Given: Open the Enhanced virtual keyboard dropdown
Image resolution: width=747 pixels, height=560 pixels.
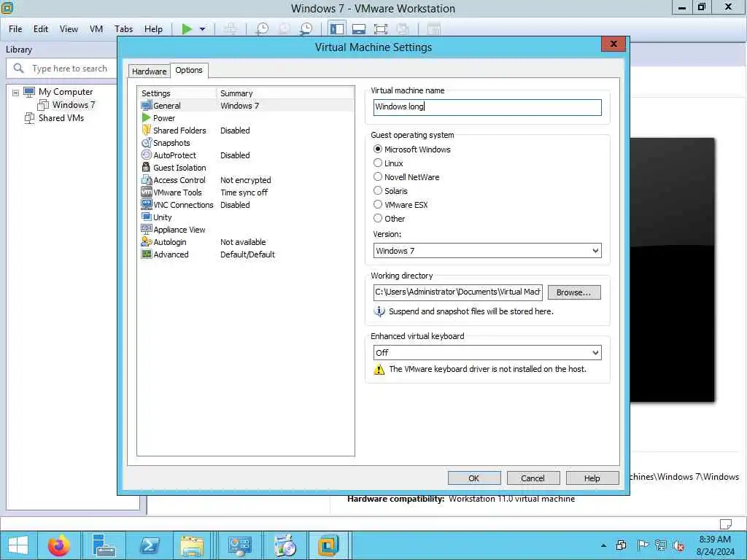Looking at the screenshot, I should tap(487, 352).
